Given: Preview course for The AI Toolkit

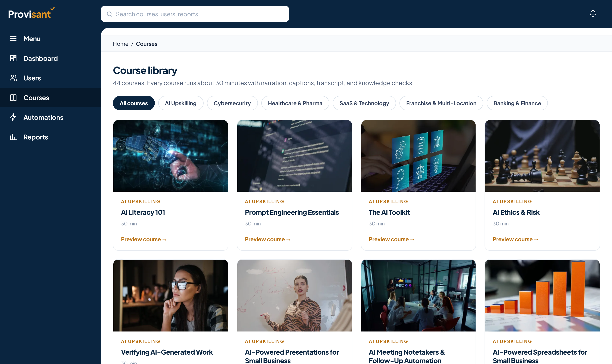Looking at the screenshot, I should 391,239.
